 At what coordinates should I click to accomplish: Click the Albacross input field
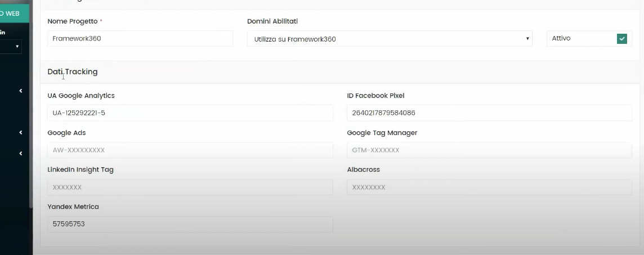489,187
